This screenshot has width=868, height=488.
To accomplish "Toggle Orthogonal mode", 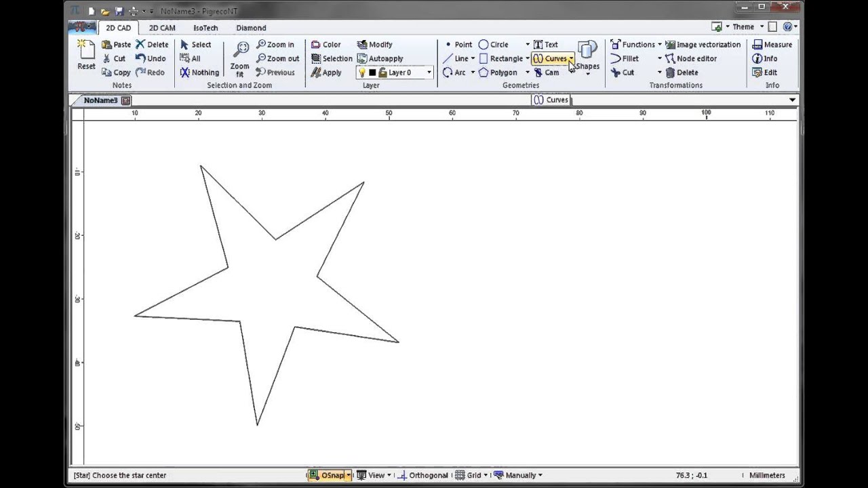I will click(423, 475).
